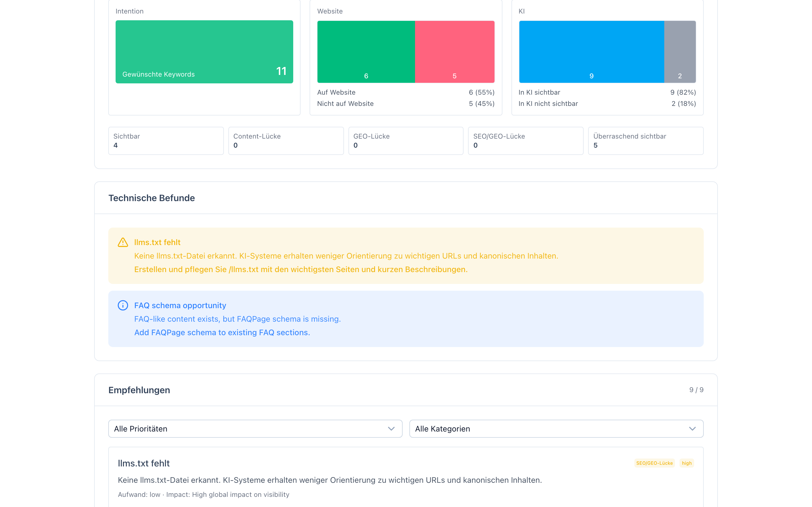Expand the GEO-Lücke card
Image resolution: width=812 pixels, height=507 pixels.
pos(405,141)
